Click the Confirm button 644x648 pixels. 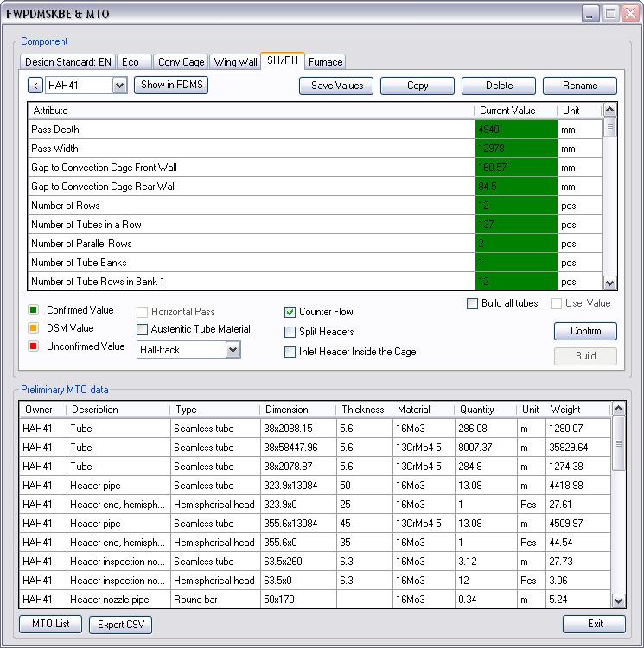coord(585,331)
